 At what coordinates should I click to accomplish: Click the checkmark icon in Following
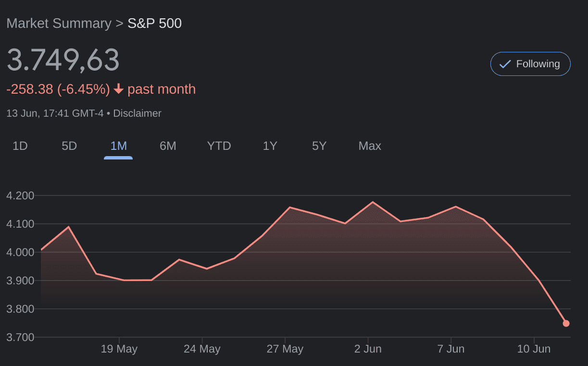click(505, 64)
